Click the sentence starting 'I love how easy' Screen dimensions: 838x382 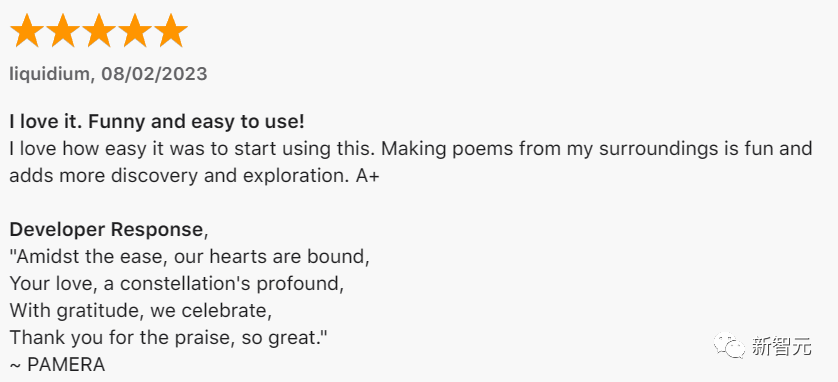pos(192,149)
